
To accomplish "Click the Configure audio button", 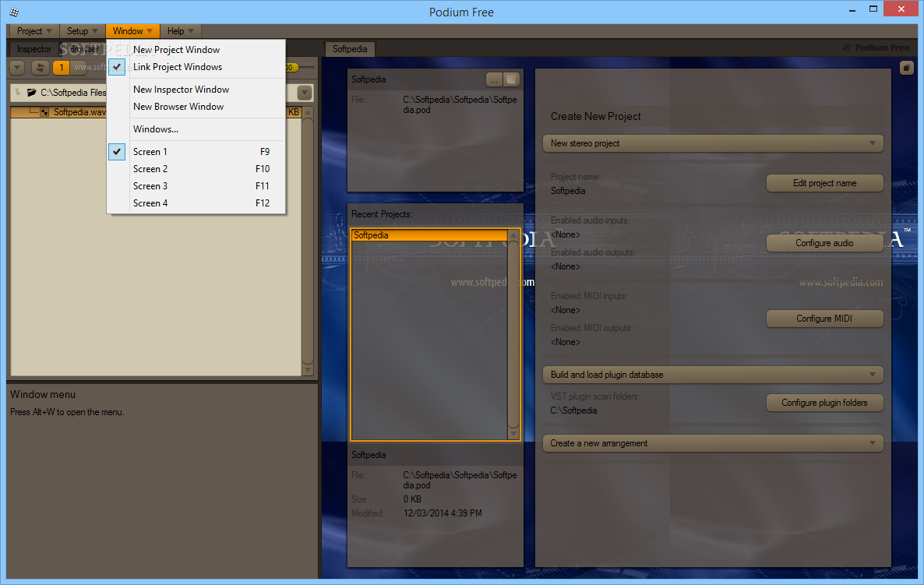I will click(824, 243).
